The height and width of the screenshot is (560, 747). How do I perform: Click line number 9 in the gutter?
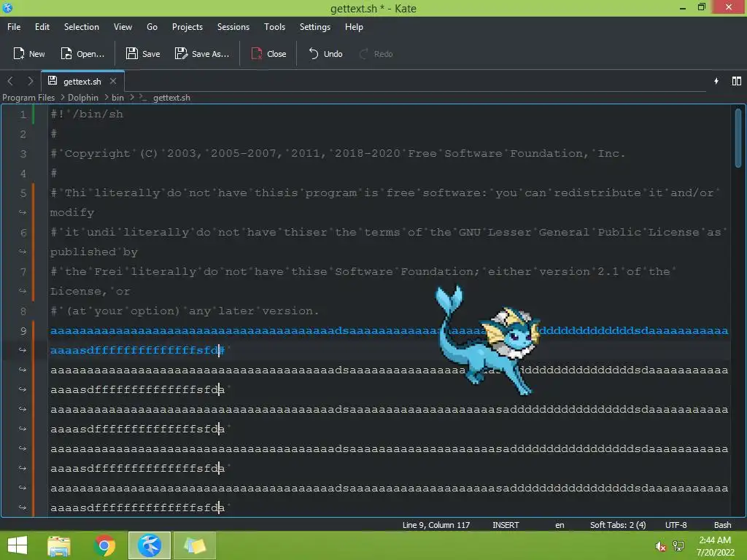pyautogui.click(x=23, y=330)
